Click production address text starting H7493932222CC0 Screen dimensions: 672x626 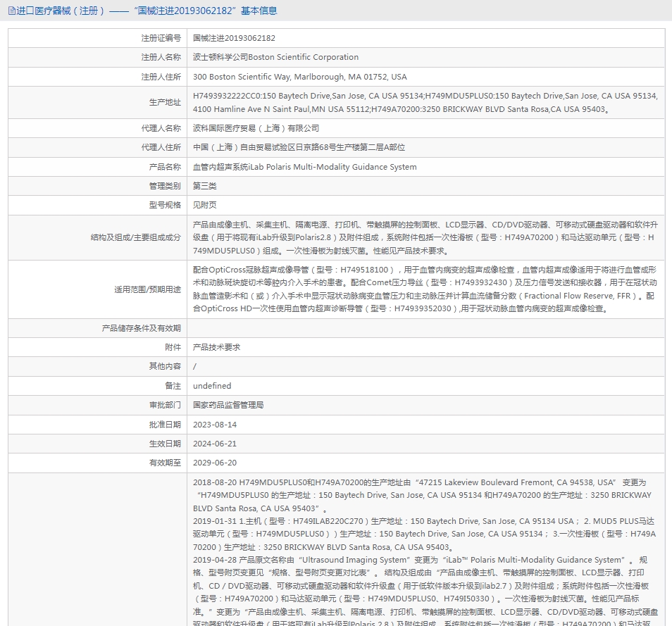coord(425,102)
